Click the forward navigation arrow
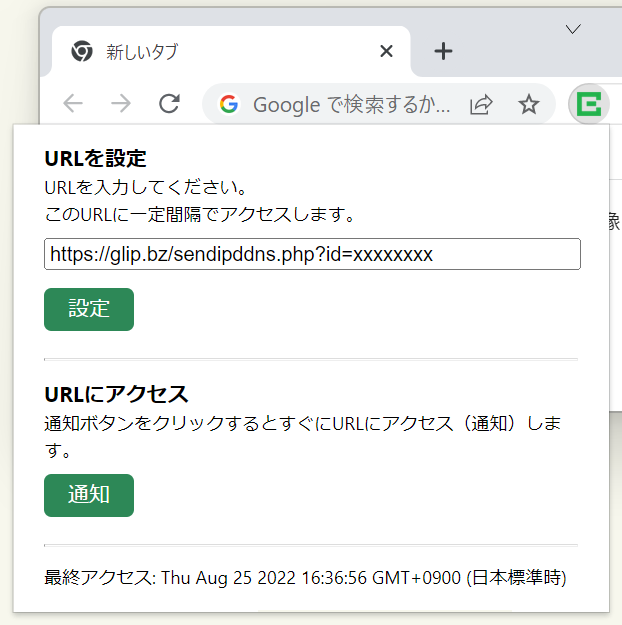 click(121, 104)
